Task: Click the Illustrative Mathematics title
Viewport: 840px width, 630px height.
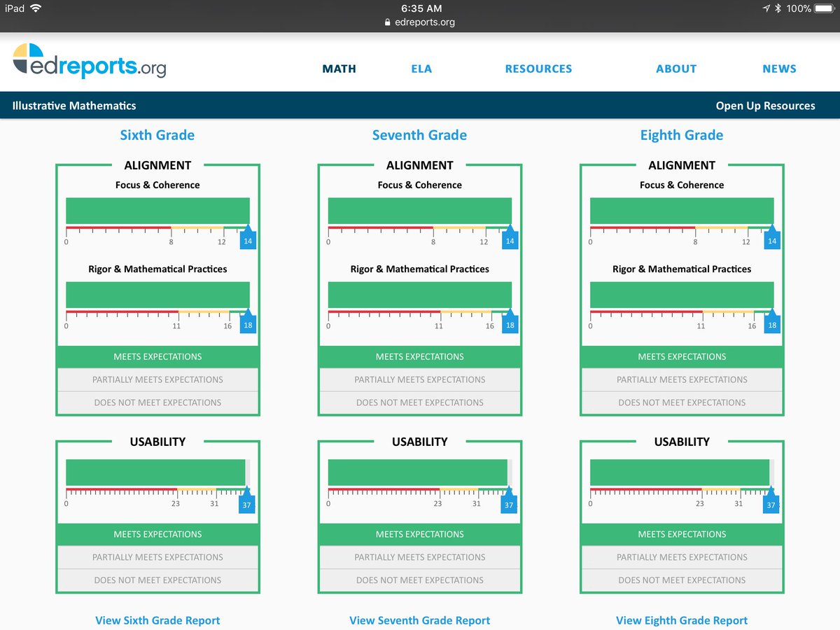Action: point(74,106)
